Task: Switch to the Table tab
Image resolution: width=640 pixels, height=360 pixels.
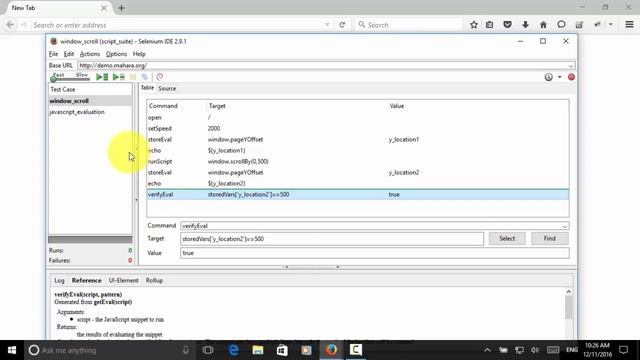Action: tap(147, 88)
